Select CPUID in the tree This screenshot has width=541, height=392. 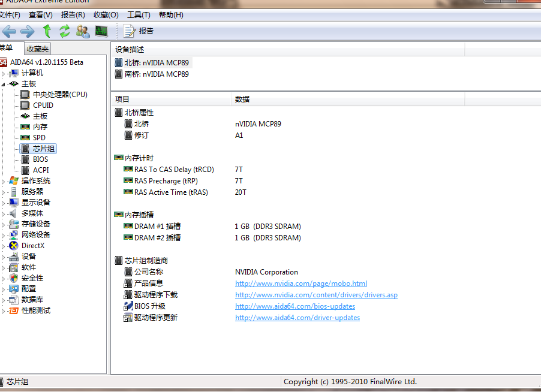43,105
